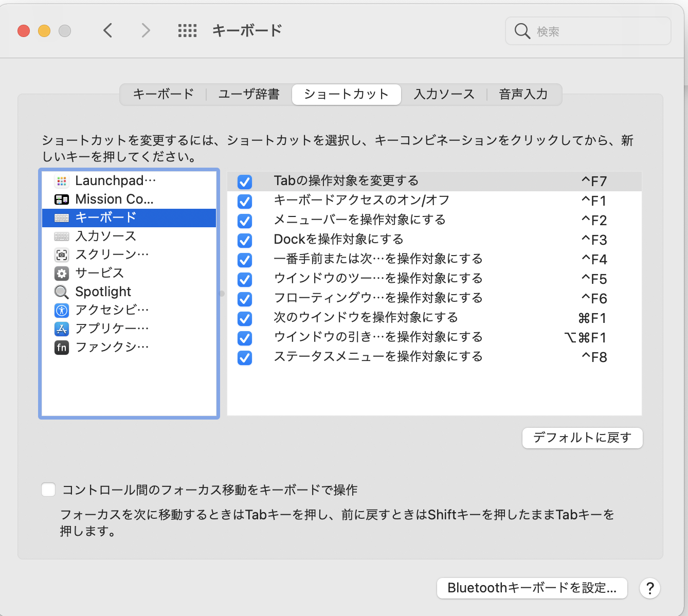The width and height of the screenshot is (688, 616).
Task: Choose the アクセシビリティ icon in sidebar
Action: pos(62,311)
